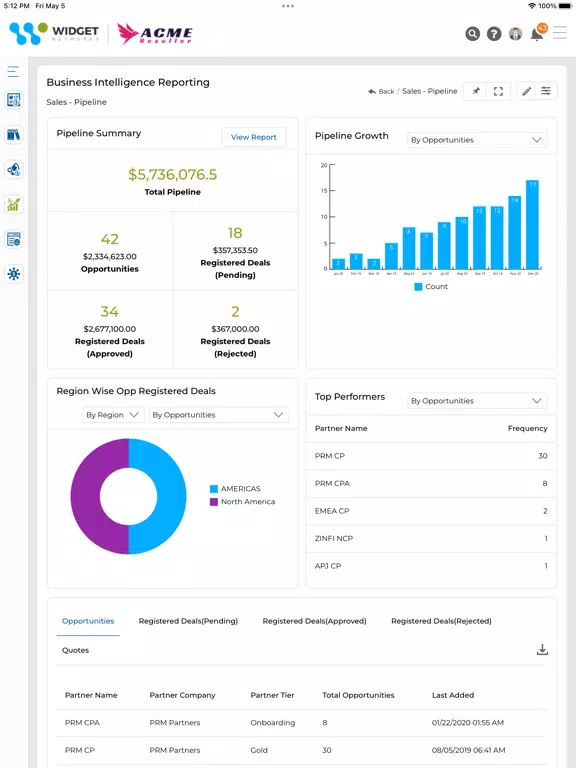The width and height of the screenshot is (576, 768).
Task: Pin the Sales - Pipeline report
Action: pos(476,91)
